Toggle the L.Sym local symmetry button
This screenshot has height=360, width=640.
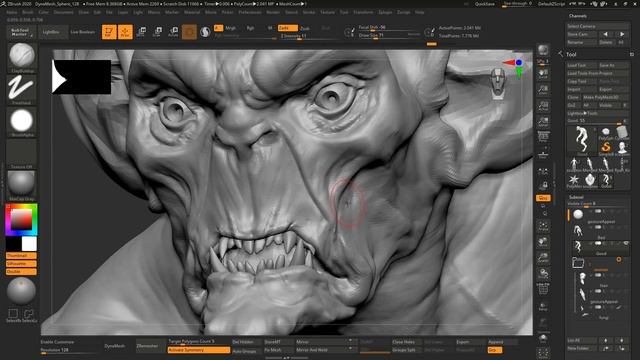tap(543, 171)
